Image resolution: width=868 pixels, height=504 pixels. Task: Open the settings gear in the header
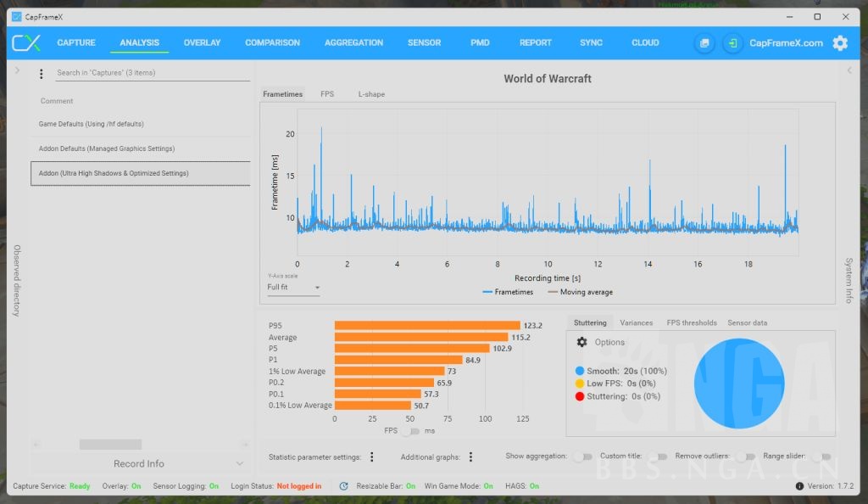point(839,43)
